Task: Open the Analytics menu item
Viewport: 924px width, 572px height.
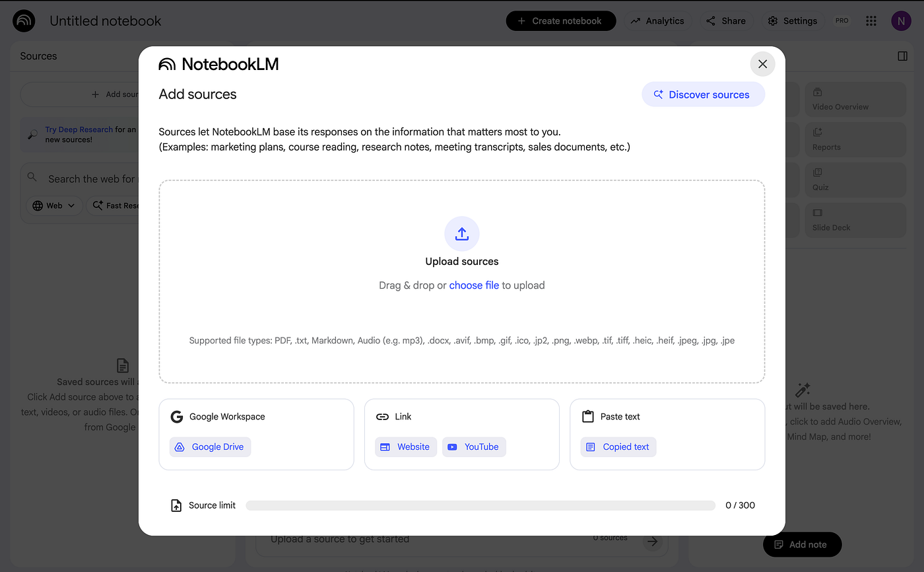Action: click(x=657, y=21)
